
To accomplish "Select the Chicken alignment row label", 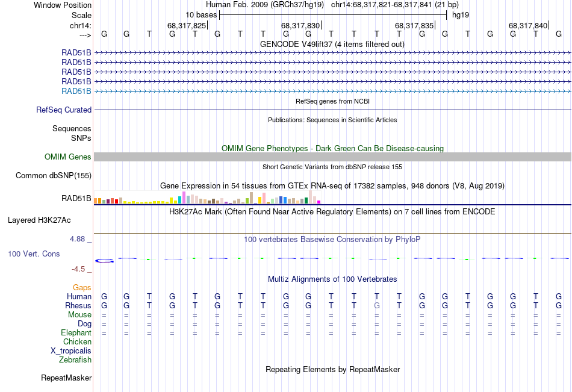I will 77,341.
